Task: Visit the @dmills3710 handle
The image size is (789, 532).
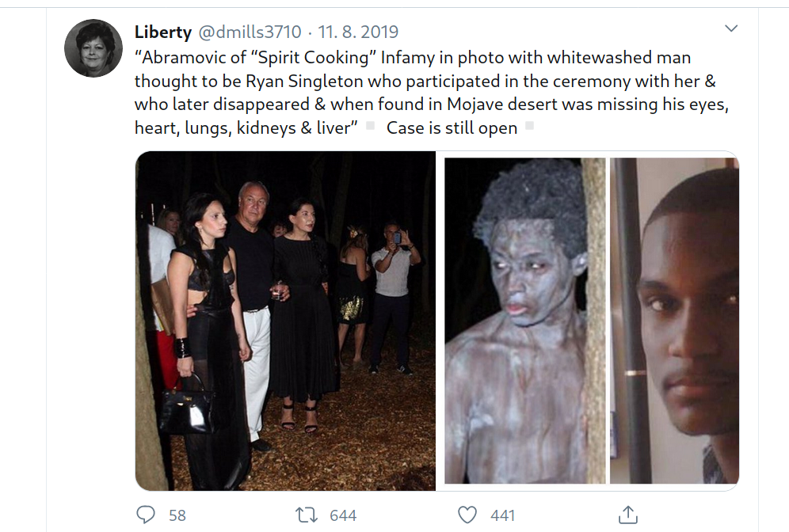Action: pyautogui.click(x=250, y=32)
